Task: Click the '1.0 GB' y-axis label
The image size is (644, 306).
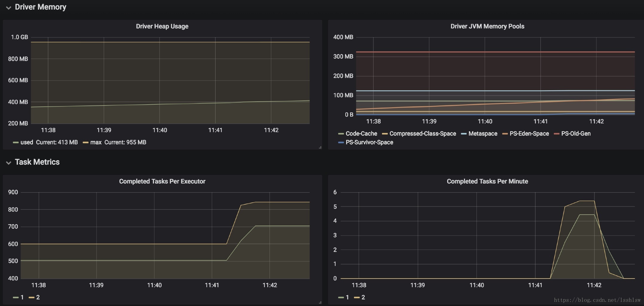Action: [19, 37]
